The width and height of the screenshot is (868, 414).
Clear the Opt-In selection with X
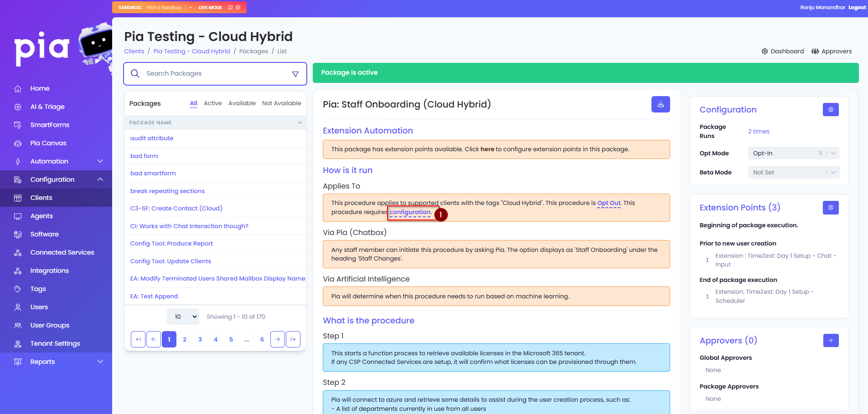click(x=821, y=153)
